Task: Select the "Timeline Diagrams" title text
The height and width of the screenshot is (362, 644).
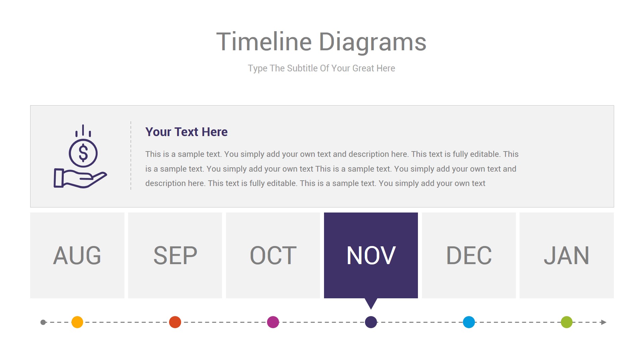Action: click(x=321, y=42)
